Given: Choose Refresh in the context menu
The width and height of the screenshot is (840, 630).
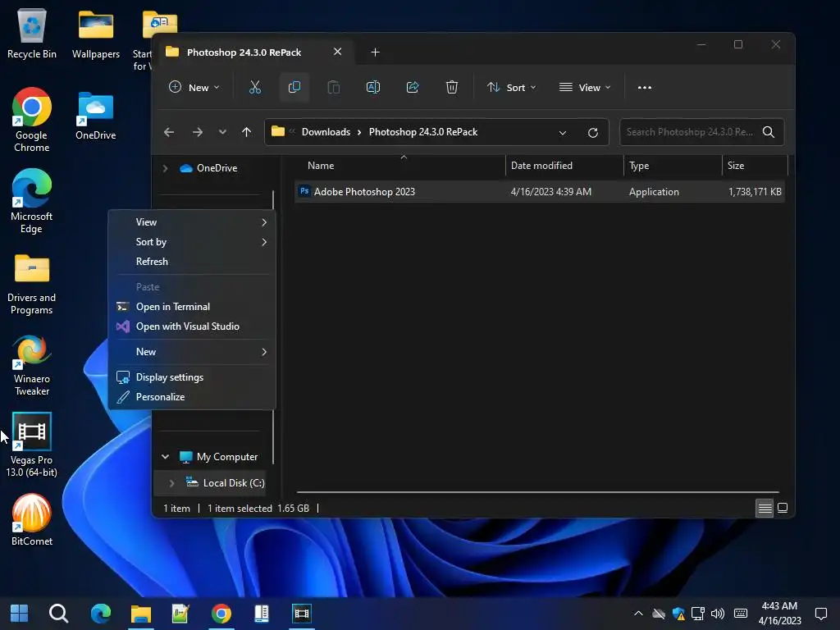Looking at the screenshot, I should point(192,262).
